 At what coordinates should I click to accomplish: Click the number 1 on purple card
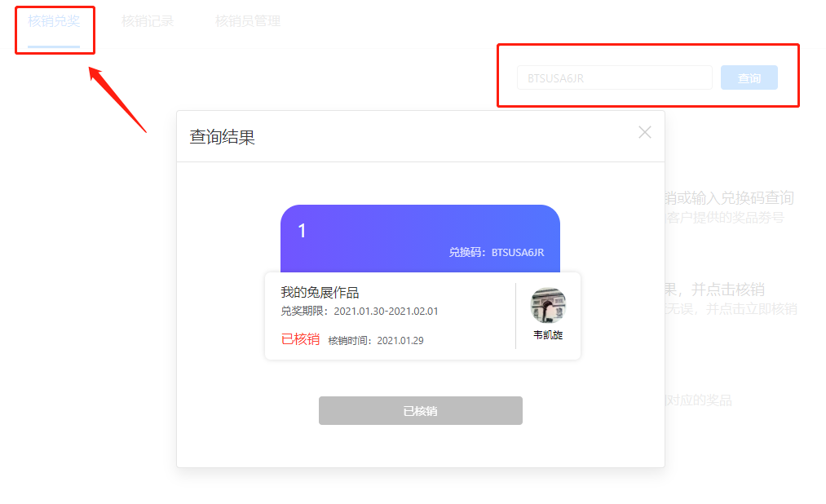point(302,231)
